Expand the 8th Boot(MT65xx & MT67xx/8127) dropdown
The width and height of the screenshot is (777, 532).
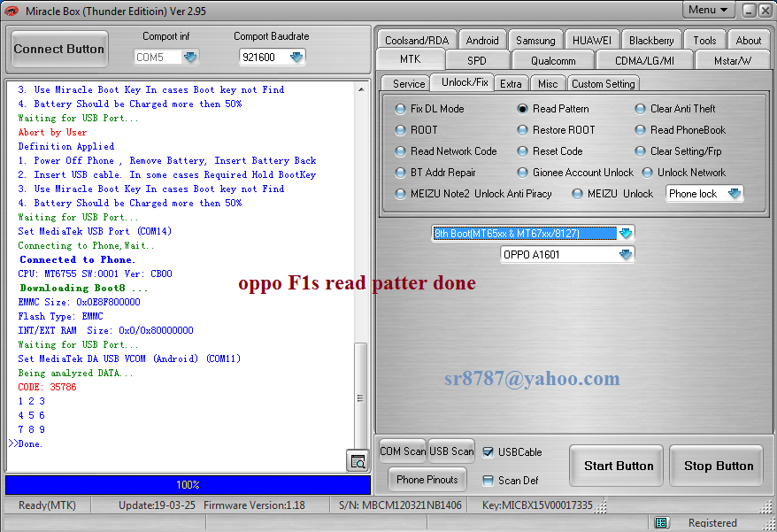(626, 233)
